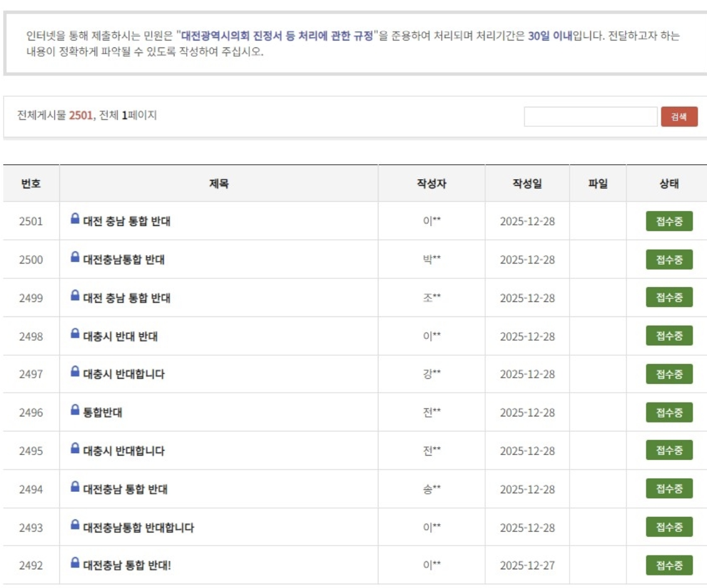Select the lock icon beside post 2498
The width and height of the screenshot is (707, 588).
point(75,333)
